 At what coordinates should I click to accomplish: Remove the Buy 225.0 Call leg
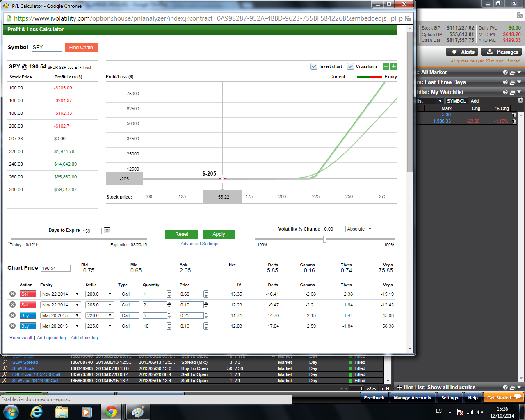[x=12, y=326]
